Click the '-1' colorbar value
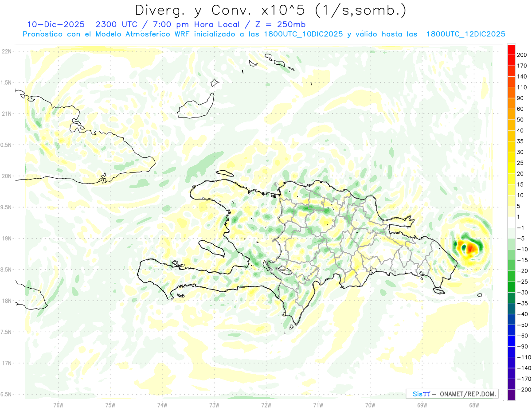 pyautogui.click(x=520, y=227)
